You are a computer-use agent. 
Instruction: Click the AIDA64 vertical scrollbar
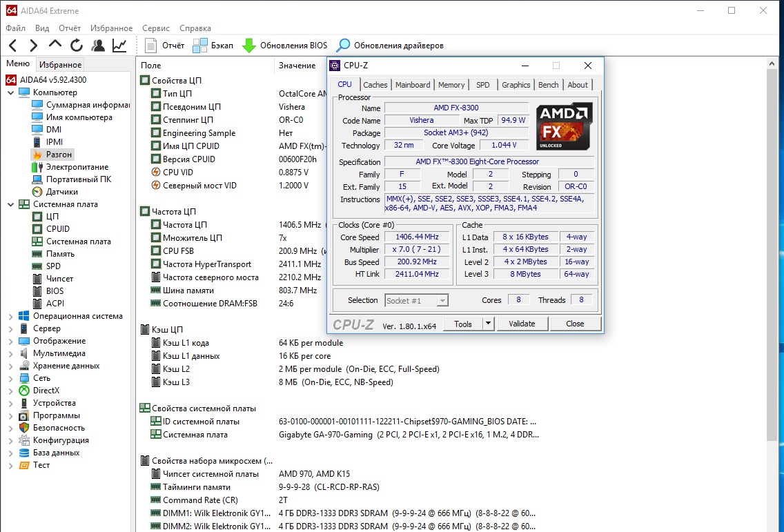click(x=772, y=255)
